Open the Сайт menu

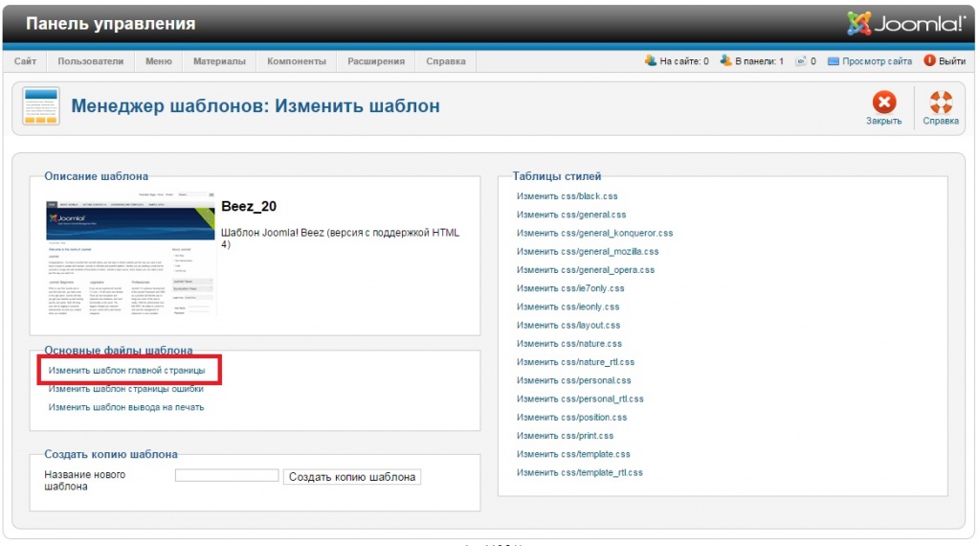click(x=26, y=61)
